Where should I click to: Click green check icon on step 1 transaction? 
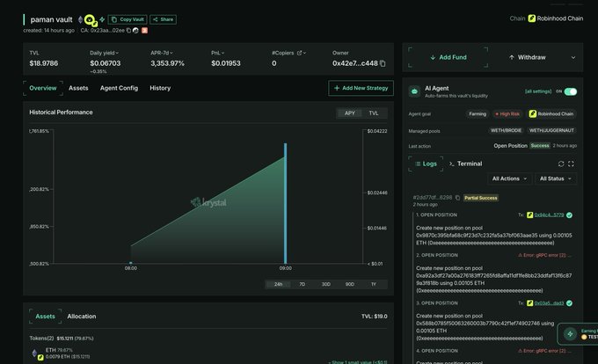pos(569,215)
